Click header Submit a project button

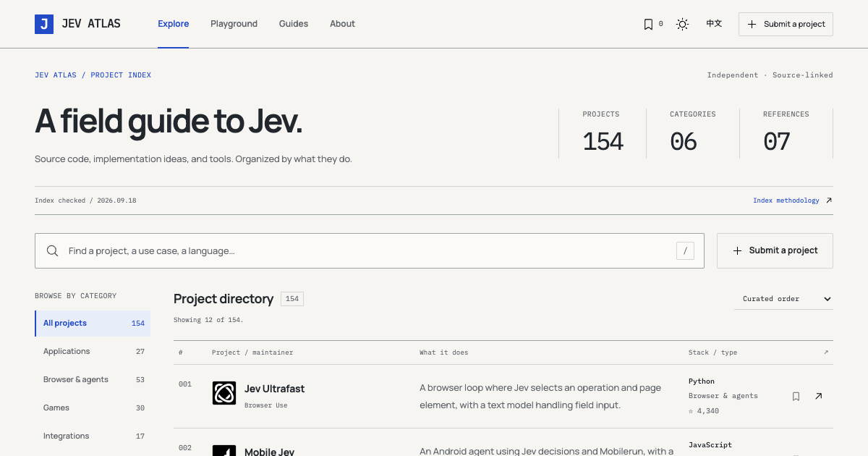tap(786, 24)
